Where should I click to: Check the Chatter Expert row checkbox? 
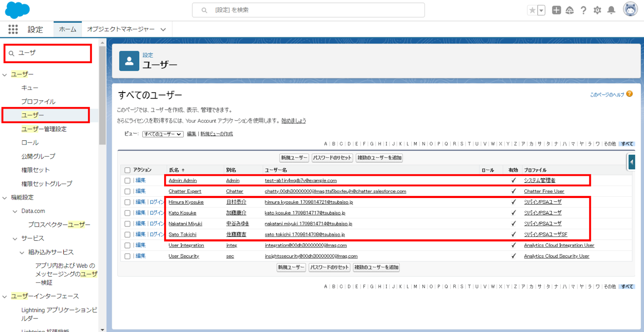point(128,192)
